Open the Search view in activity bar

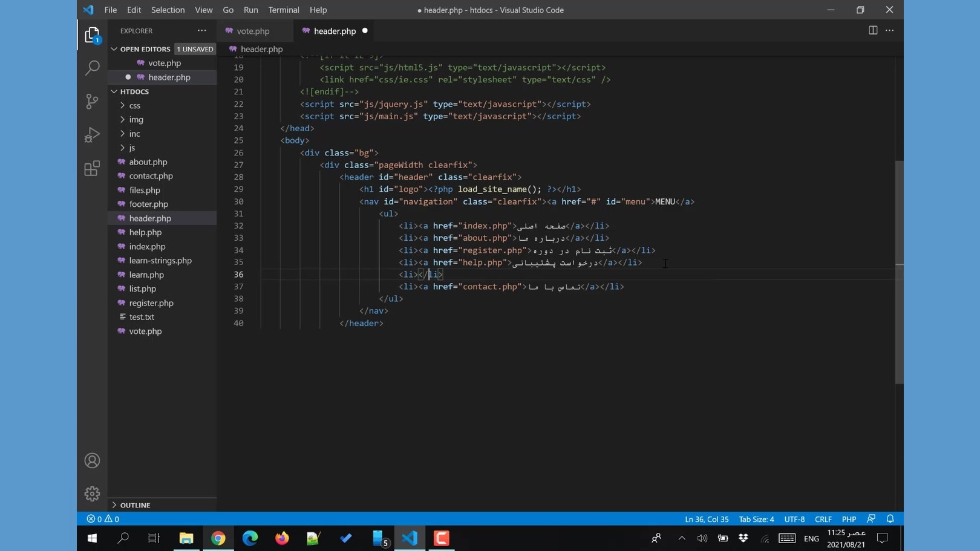coord(92,68)
